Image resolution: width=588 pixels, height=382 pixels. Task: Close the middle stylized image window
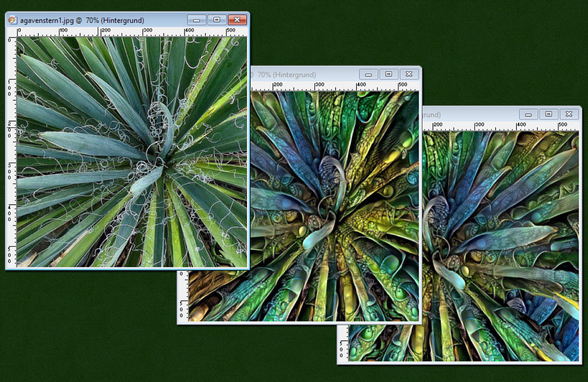(410, 74)
